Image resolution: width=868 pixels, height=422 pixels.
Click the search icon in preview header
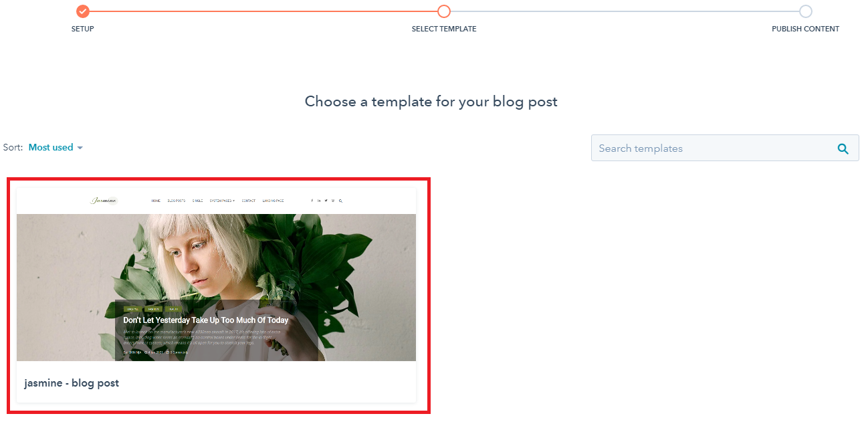(x=340, y=201)
